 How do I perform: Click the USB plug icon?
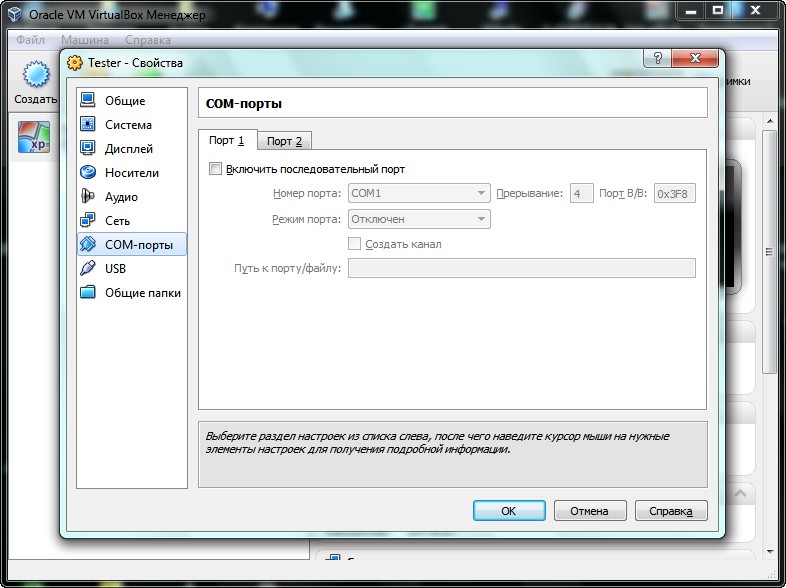pos(88,268)
